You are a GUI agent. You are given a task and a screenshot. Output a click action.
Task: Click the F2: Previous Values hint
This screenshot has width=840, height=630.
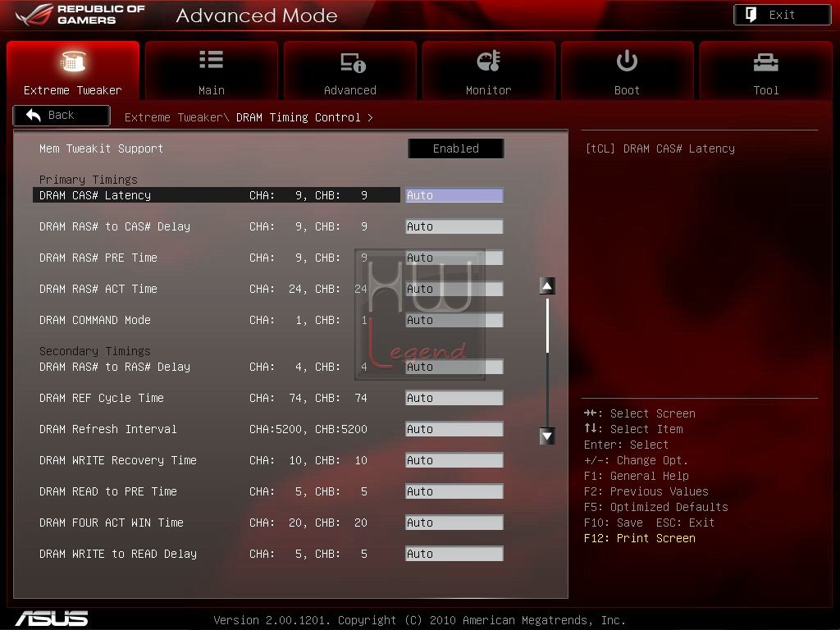tap(646, 491)
